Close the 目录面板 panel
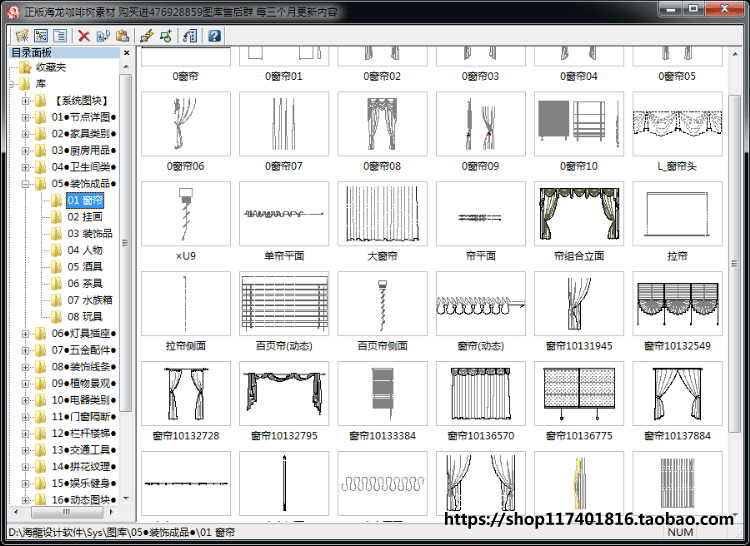750x546 pixels. pyautogui.click(x=126, y=53)
